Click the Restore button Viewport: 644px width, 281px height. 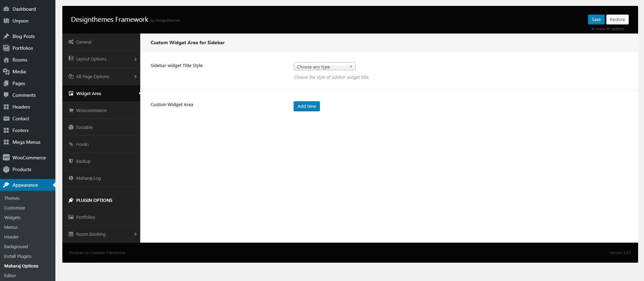pyautogui.click(x=617, y=19)
